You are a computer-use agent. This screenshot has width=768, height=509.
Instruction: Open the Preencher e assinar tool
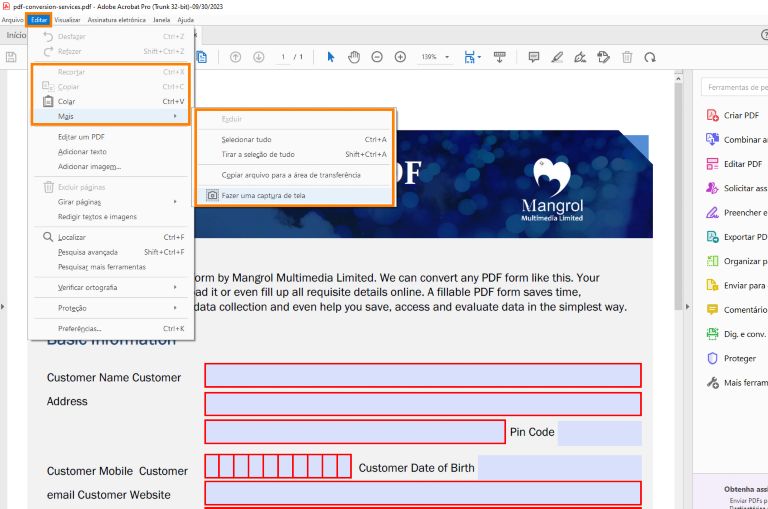[736, 213]
